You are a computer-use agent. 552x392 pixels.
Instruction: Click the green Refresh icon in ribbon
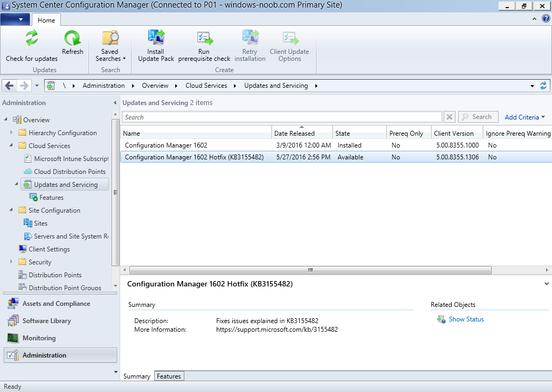[73, 38]
